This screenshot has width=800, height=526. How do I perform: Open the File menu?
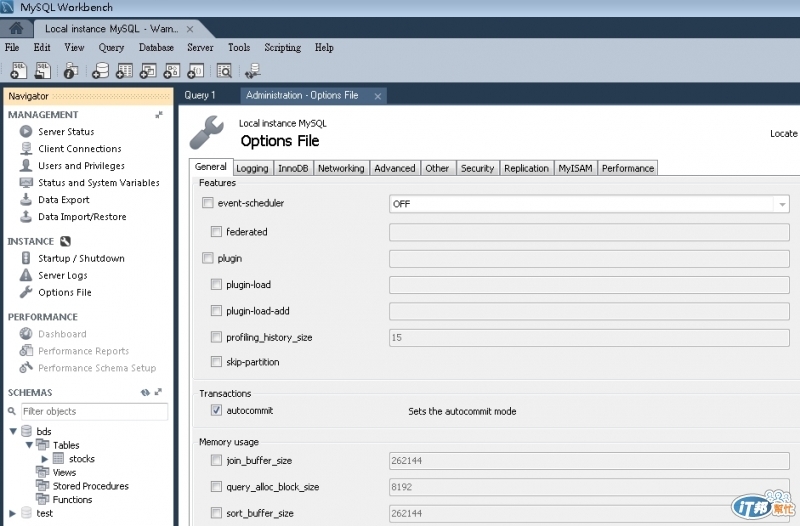click(x=12, y=47)
